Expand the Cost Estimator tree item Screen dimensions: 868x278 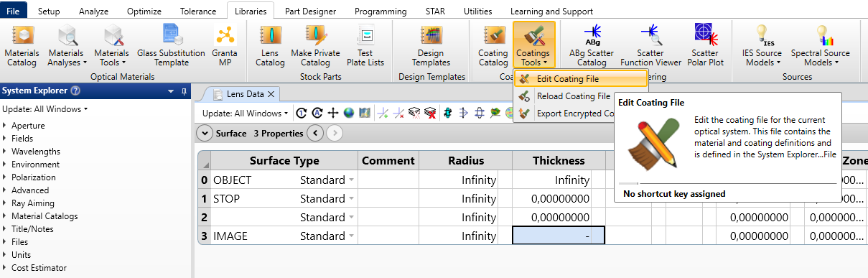pos(5,268)
